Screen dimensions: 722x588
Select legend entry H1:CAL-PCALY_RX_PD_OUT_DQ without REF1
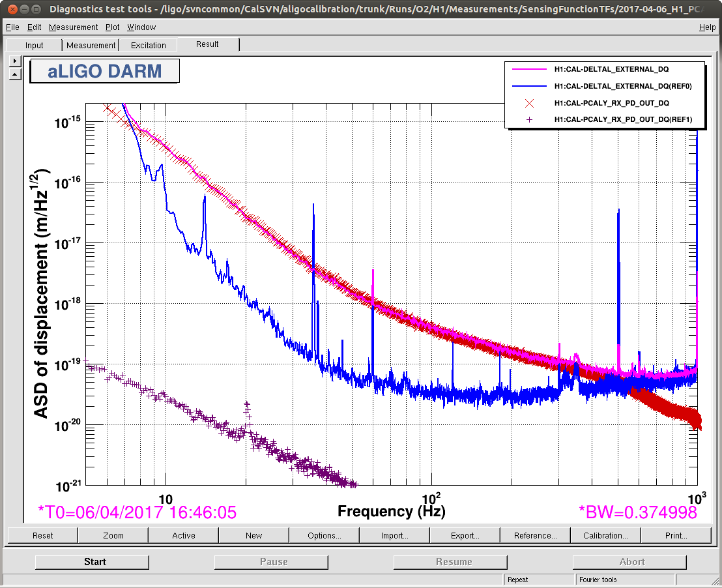click(x=611, y=103)
